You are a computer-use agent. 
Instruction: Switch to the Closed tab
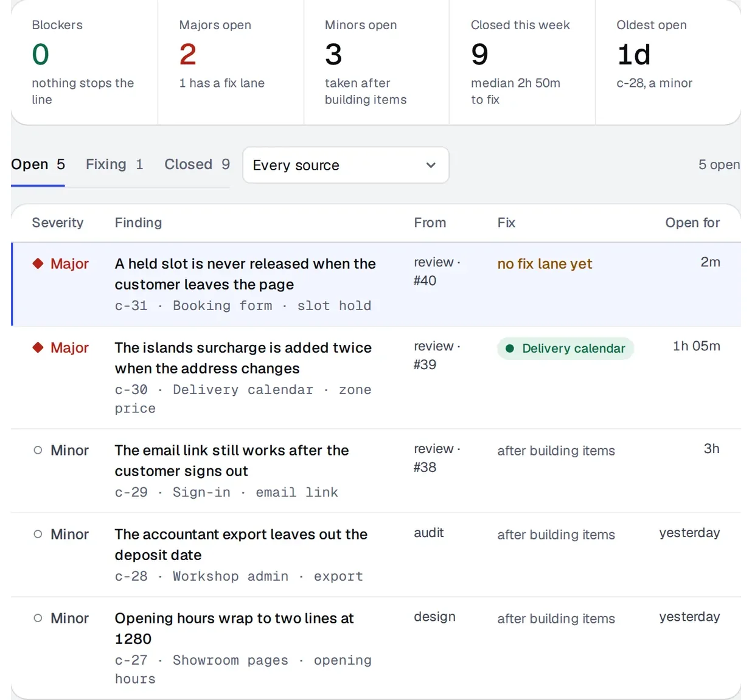[x=197, y=164]
